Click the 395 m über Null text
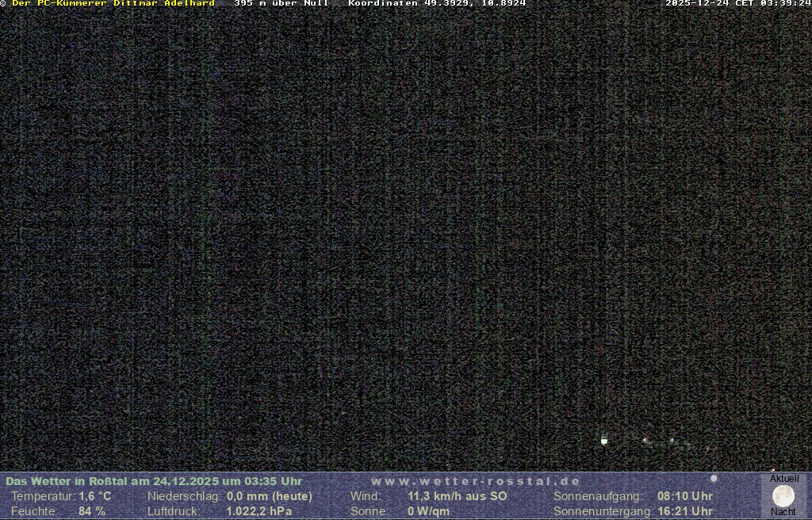The height and width of the screenshot is (520, 812). coord(281,4)
